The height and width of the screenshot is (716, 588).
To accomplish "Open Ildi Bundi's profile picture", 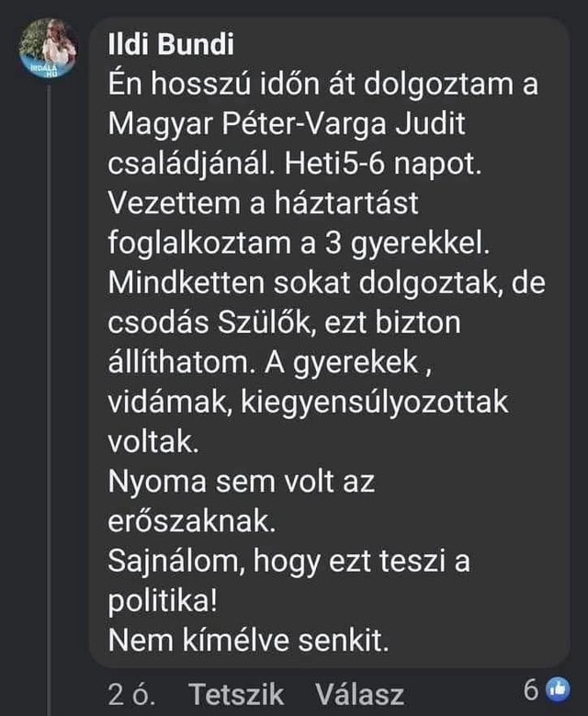I will pyautogui.click(x=49, y=46).
